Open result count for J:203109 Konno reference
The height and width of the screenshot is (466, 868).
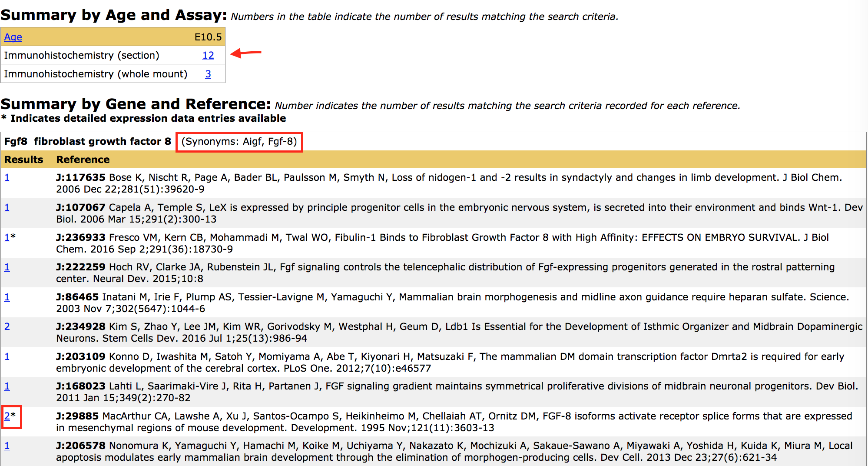7,356
